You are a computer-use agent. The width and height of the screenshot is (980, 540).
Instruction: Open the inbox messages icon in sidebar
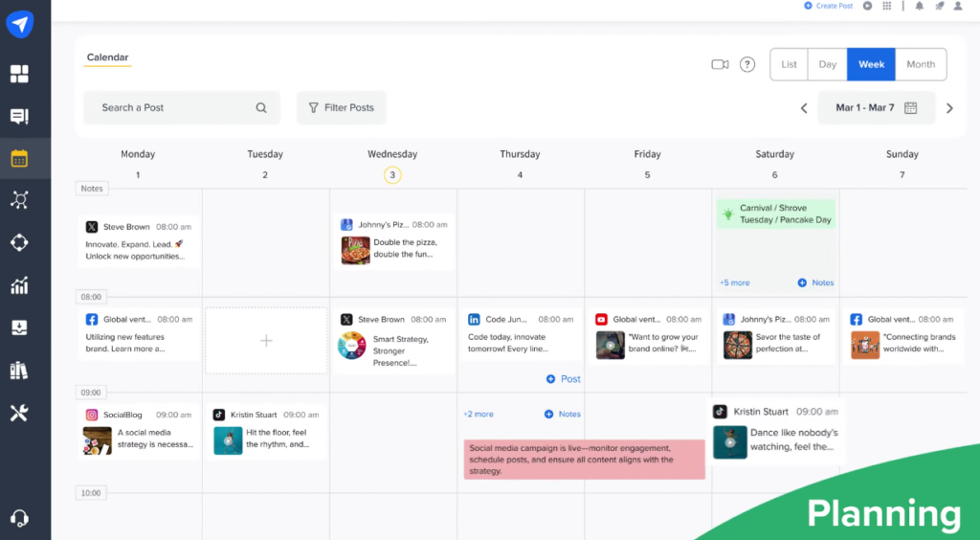[19, 116]
